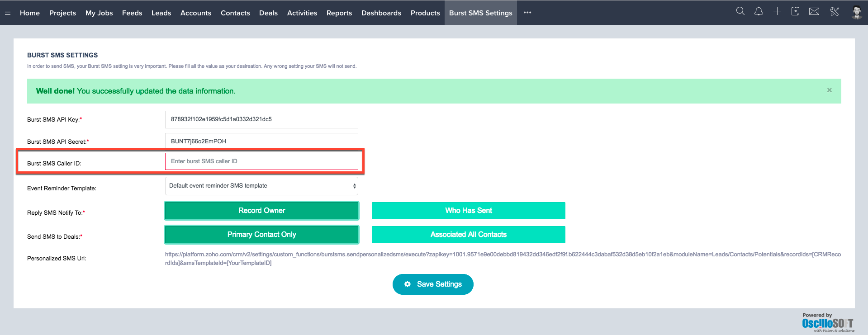Open the mail envelope icon
Viewport: 868px width, 335px height.
814,11
